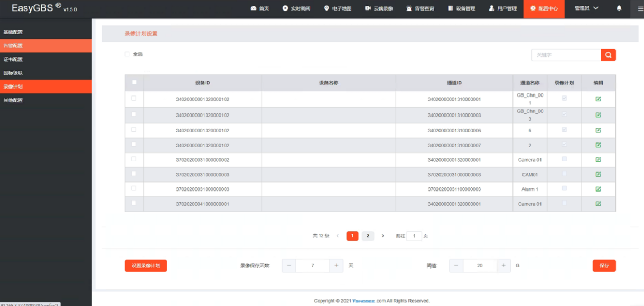Open 首页 in top navigation

tap(260, 8)
